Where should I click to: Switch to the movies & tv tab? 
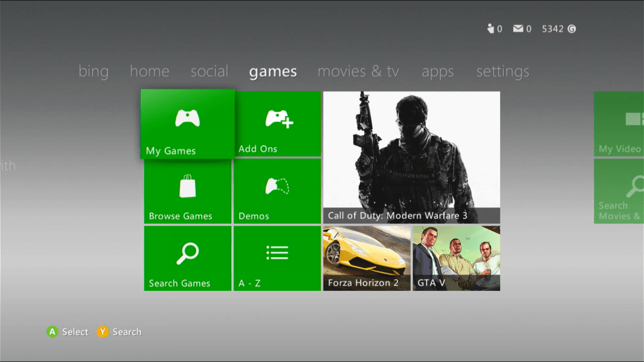click(x=358, y=71)
